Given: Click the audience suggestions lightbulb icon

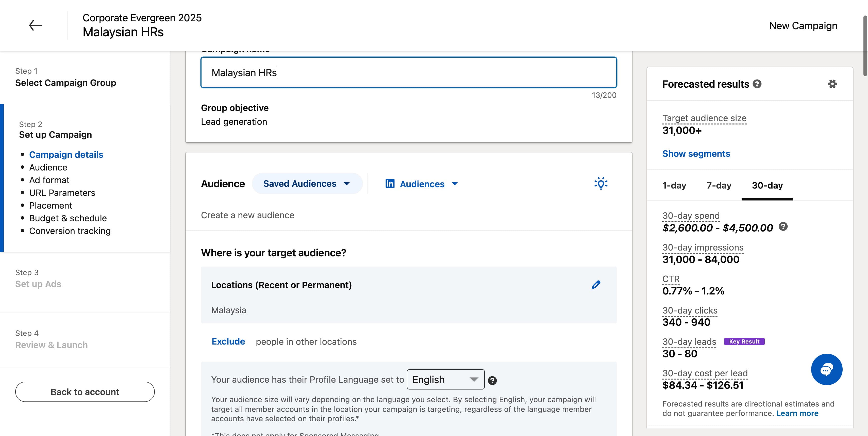Looking at the screenshot, I should [x=601, y=183].
